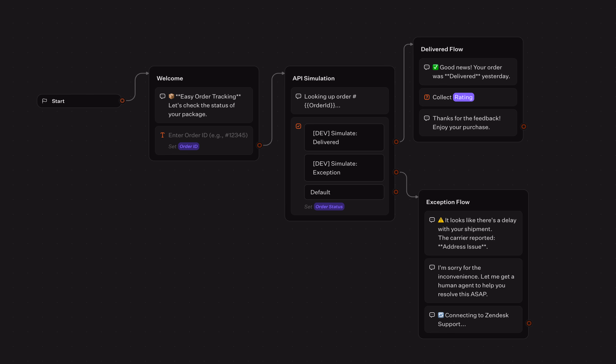This screenshot has height=364, width=616.
Task: Click the Order ID variable tag
Action: 188,146
